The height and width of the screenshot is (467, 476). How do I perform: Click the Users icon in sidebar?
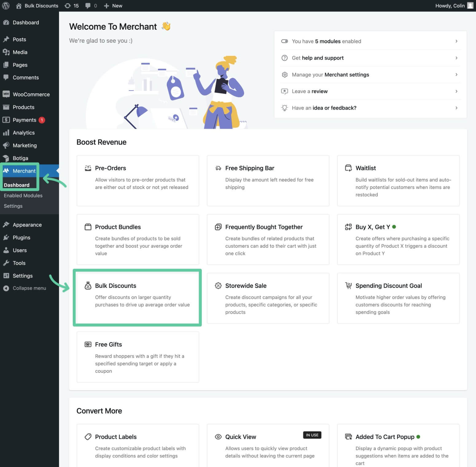click(6, 250)
